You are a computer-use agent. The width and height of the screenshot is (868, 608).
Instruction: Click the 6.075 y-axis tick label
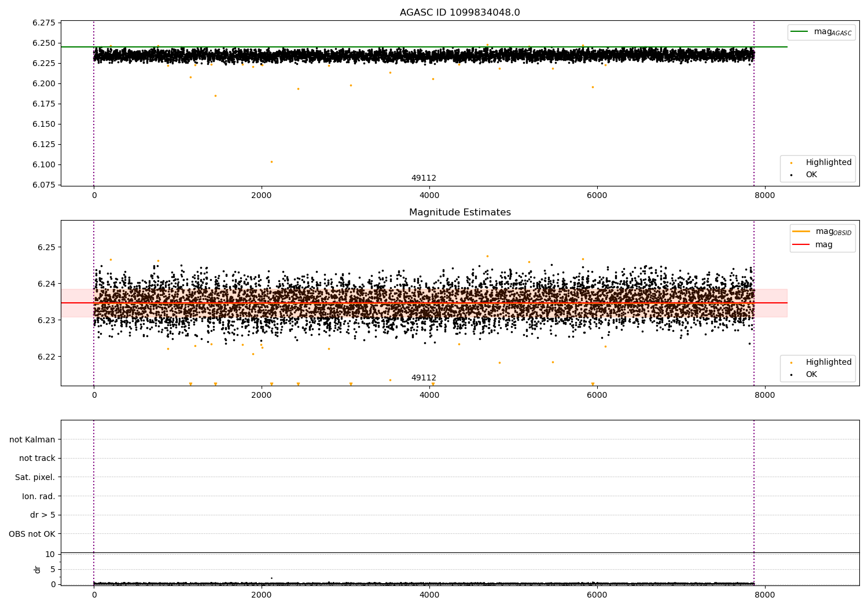point(44,185)
